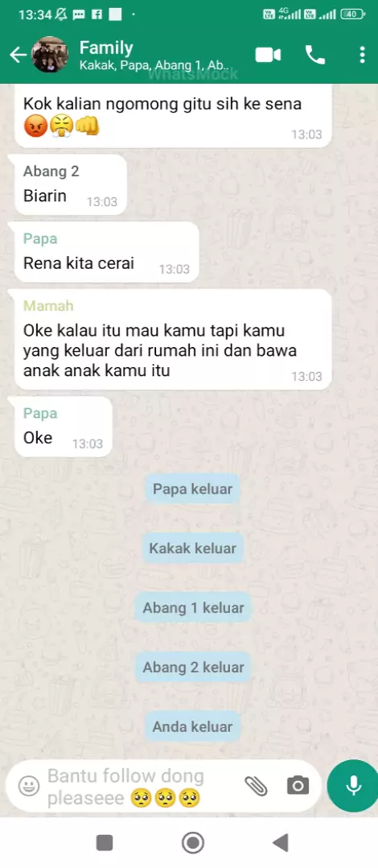Tap the Mamah sender name

click(x=48, y=306)
